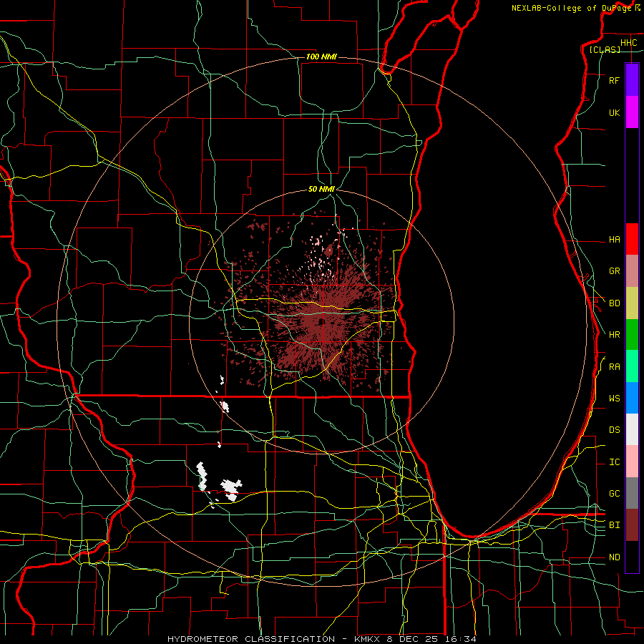This screenshot has width=644, height=644.
Task: Click the yellow BD legend color swatch
Action: tap(632, 303)
